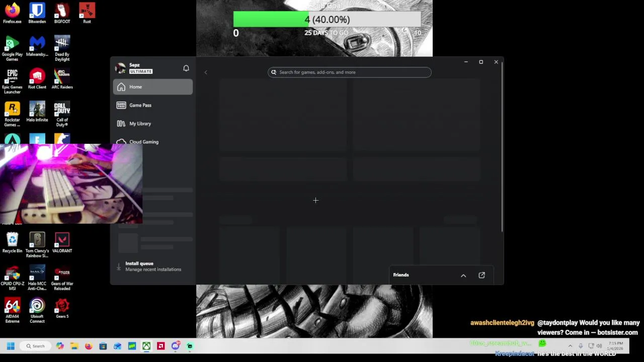644x362 pixels.
Task: Click the ARC Raiders desktop icon
Action: [x=62, y=79]
